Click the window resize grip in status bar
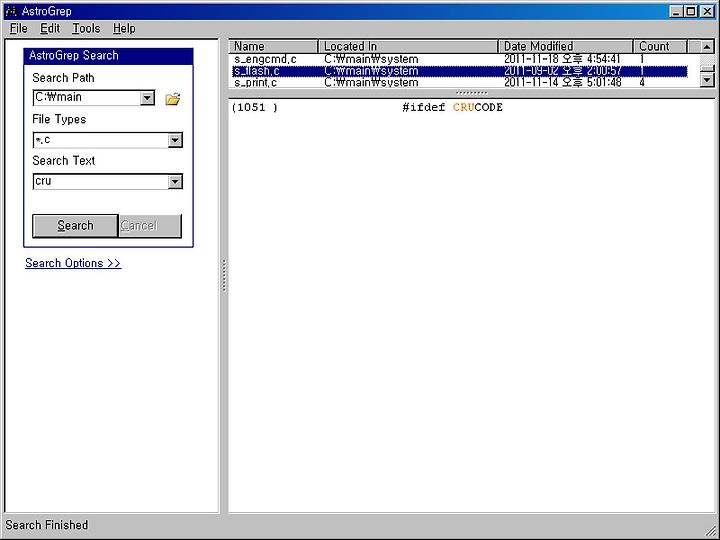Image resolution: width=720 pixels, height=540 pixels. click(x=709, y=530)
